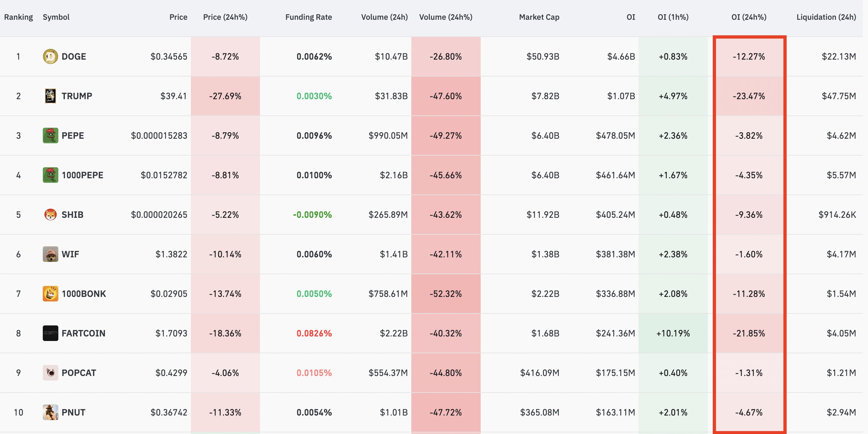Image resolution: width=868 pixels, height=434 pixels.
Task: Click the POPCAT coin icon
Action: tap(50, 373)
